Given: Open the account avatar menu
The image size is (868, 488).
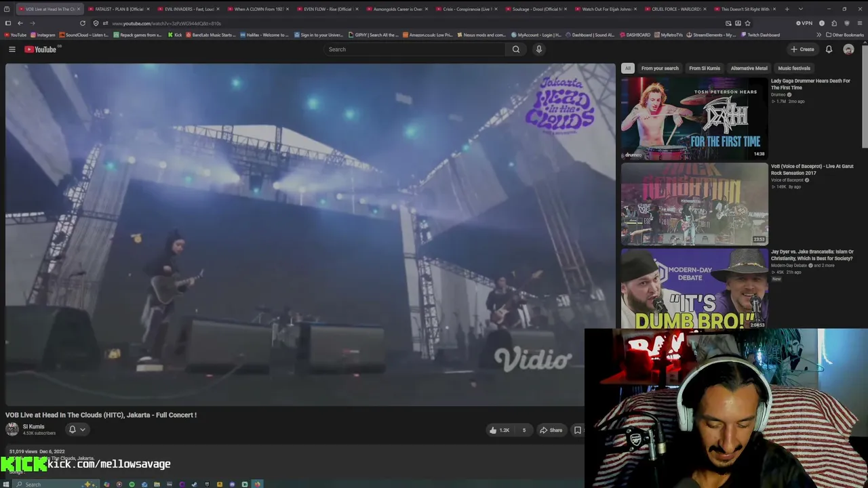Looking at the screenshot, I should 848,49.
